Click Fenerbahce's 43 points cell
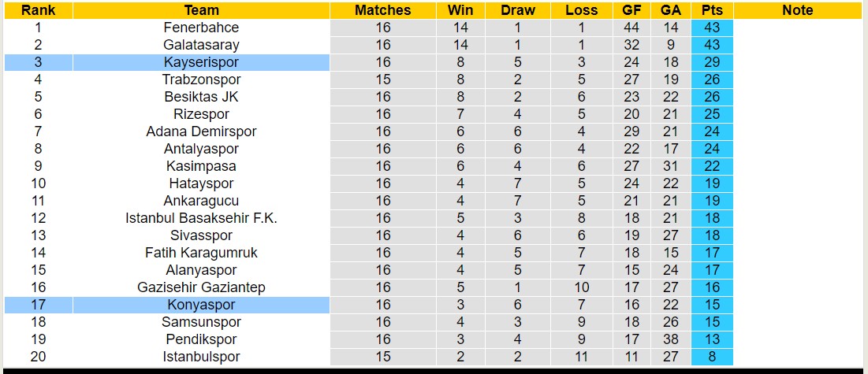Image resolution: width=868 pixels, height=374 pixels. tap(711, 28)
